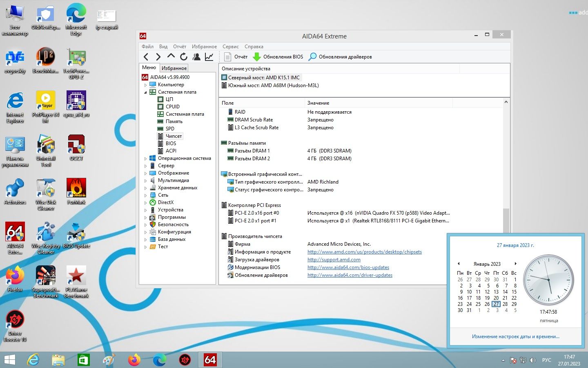
Task: Open the Файл menu
Action: [147, 47]
